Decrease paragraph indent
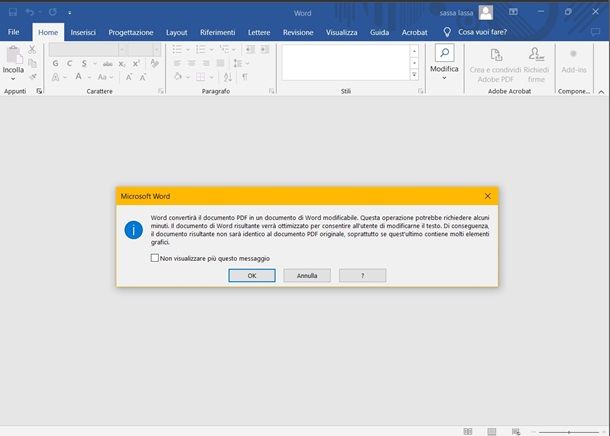Image resolution: width=610 pixels, height=436 pixels. pyautogui.click(x=250, y=49)
